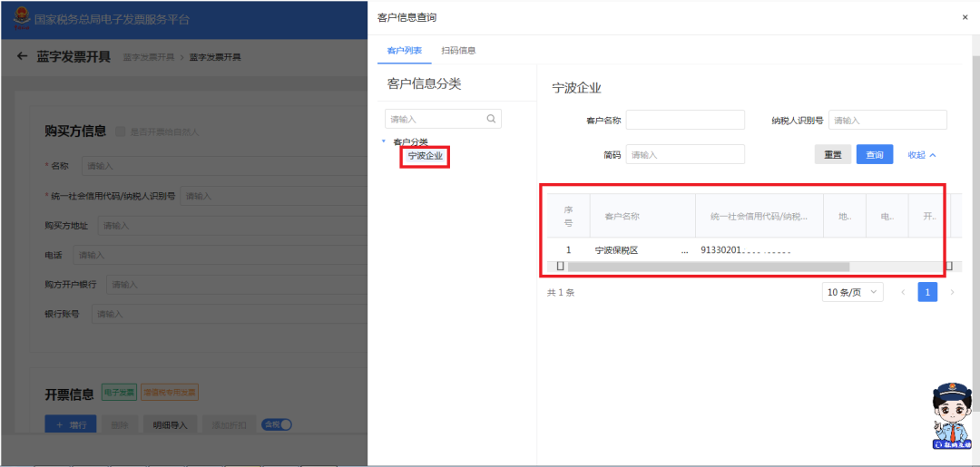Click 蓝字发票开具 breadcrumb link

point(149,57)
